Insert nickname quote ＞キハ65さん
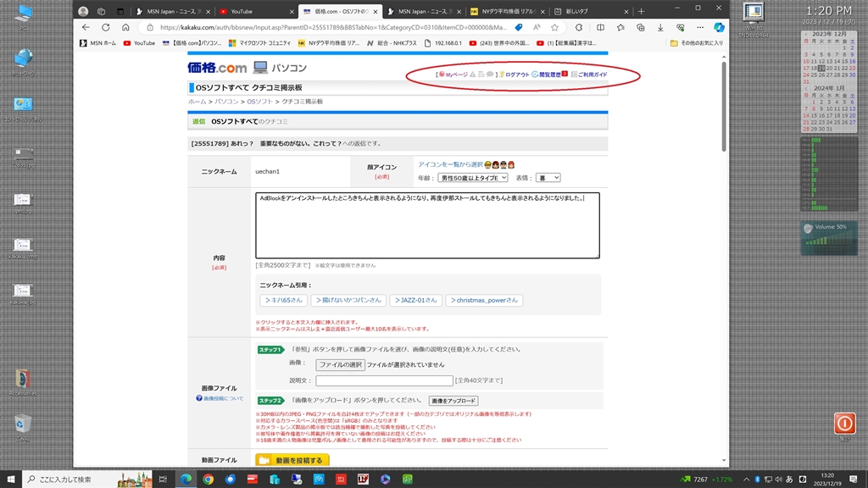The width and height of the screenshot is (868, 488). pyautogui.click(x=283, y=300)
